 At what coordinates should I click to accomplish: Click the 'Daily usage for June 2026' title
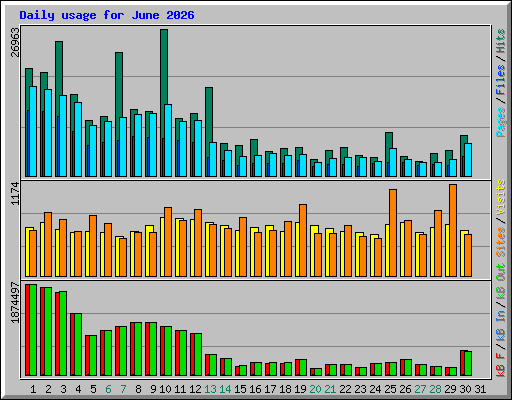pos(107,15)
